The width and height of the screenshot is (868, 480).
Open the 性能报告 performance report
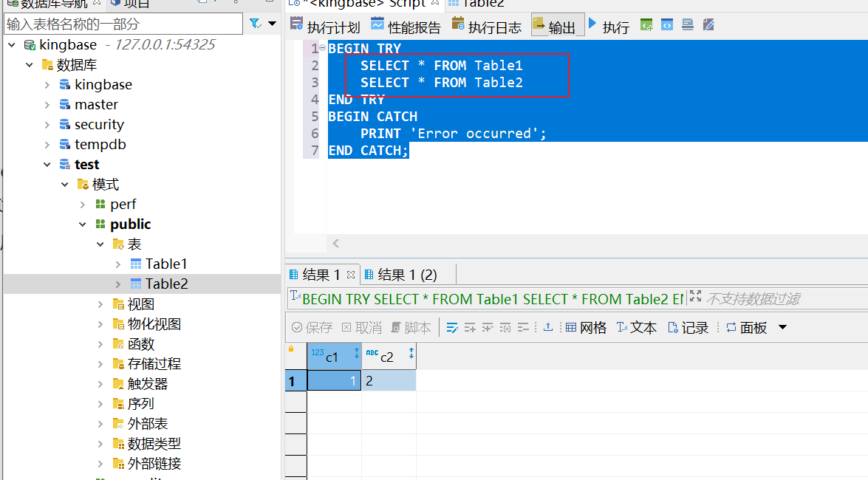(406, 27)
